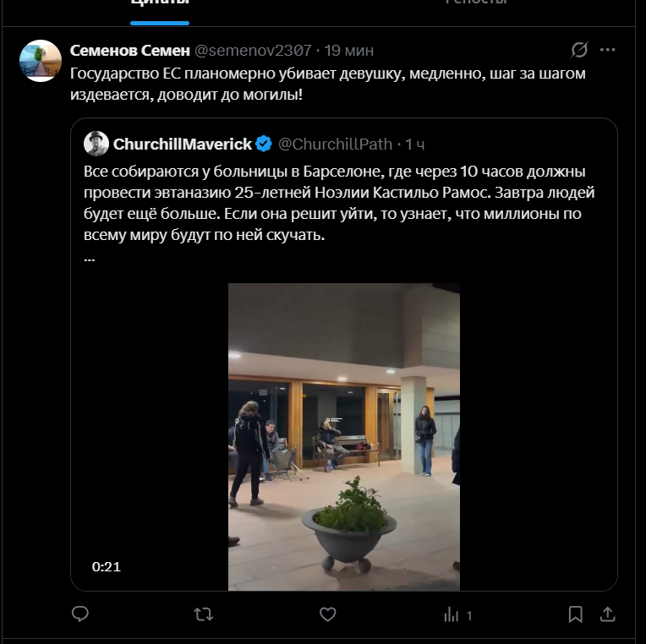Click the ChurchillMaverick name in quoted post
Screen dimensions: 646x644
[183, 144]
